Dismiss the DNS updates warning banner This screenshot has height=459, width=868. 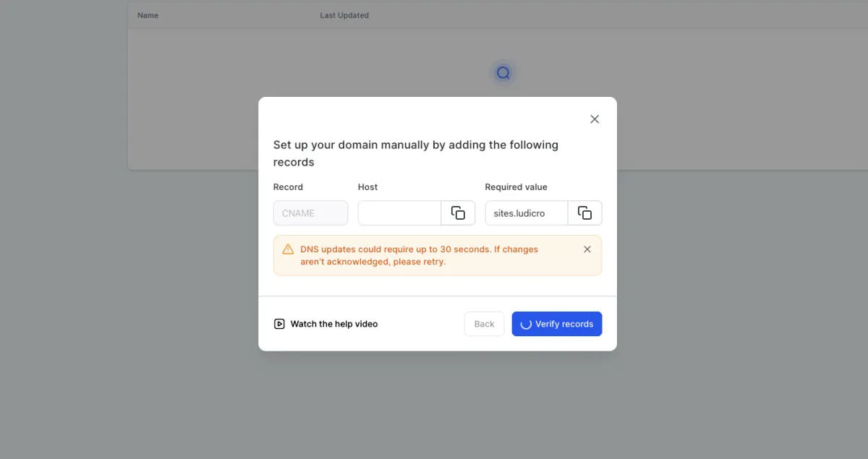(x=587, y=249)
